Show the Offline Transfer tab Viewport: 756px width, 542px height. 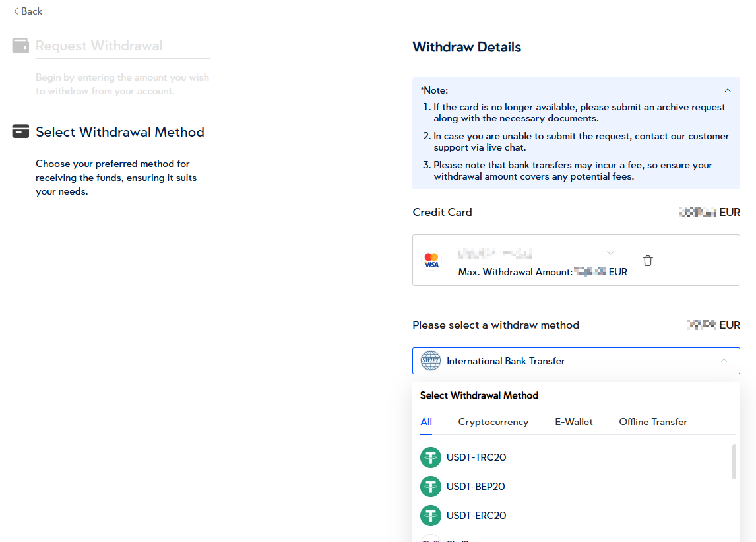tap(652, 422)
